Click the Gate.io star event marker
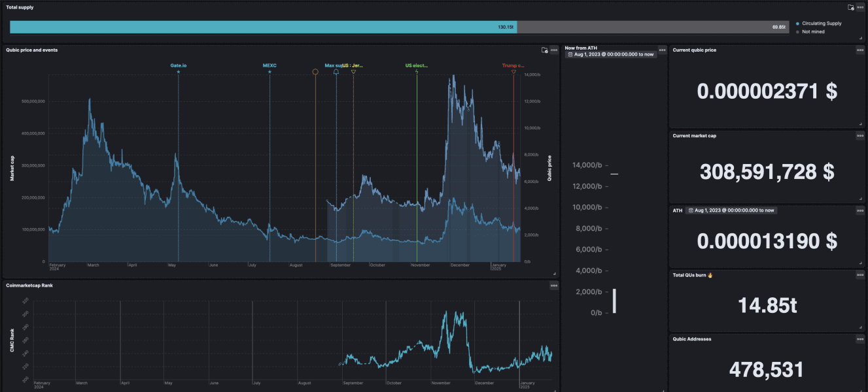868x392 pixels. pos(179,72)
